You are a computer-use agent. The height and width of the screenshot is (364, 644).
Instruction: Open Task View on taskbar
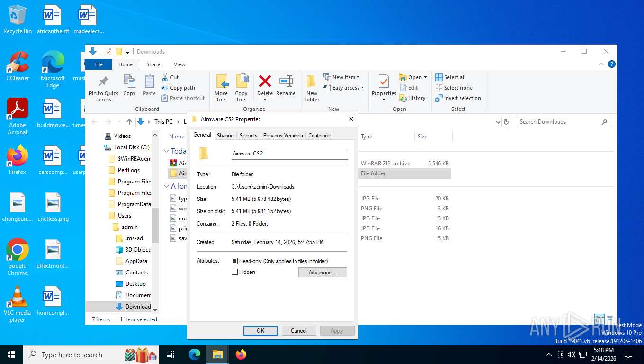coord(170,355)
